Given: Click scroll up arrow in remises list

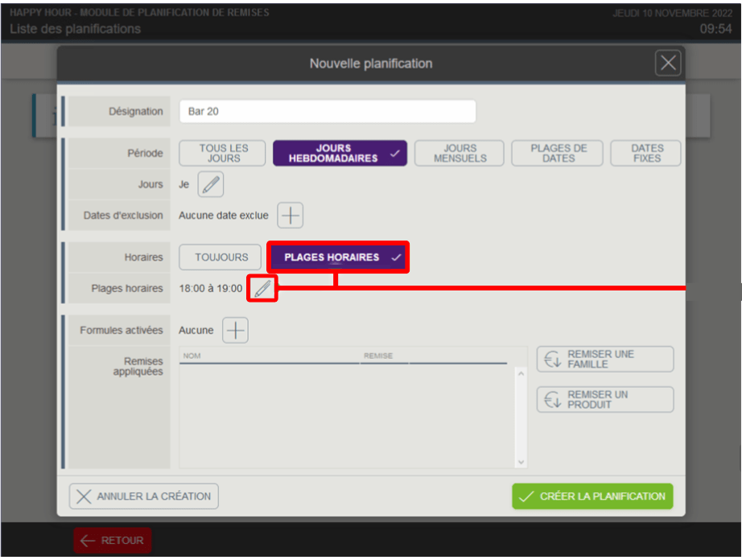Looking at the screenshot, I should 521,373.
